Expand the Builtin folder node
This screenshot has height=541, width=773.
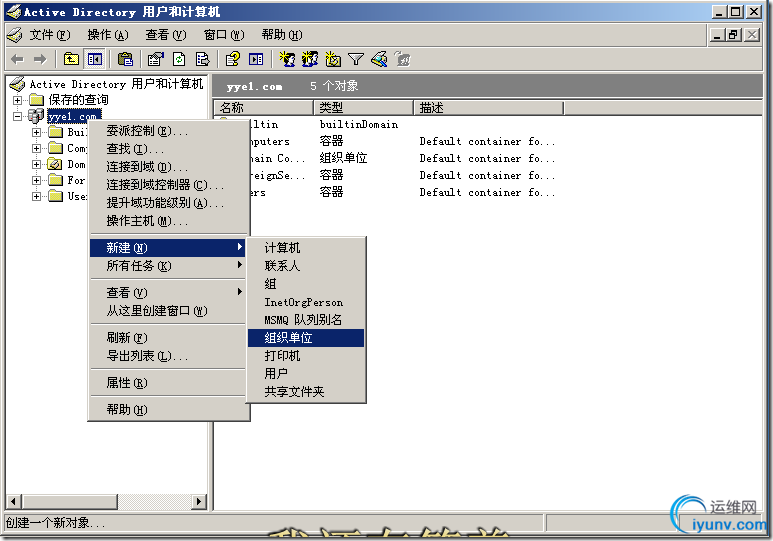[x=36, y=132]
